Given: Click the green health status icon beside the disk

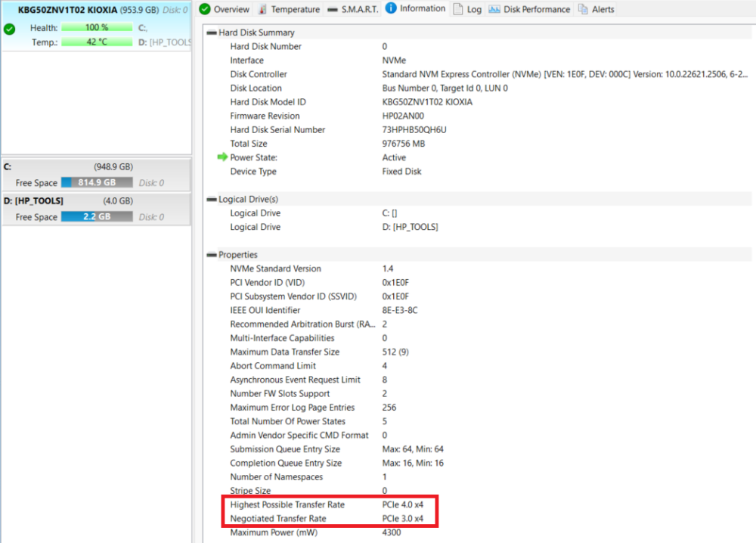Looking at the screenshot, I should tap(8, 29).
